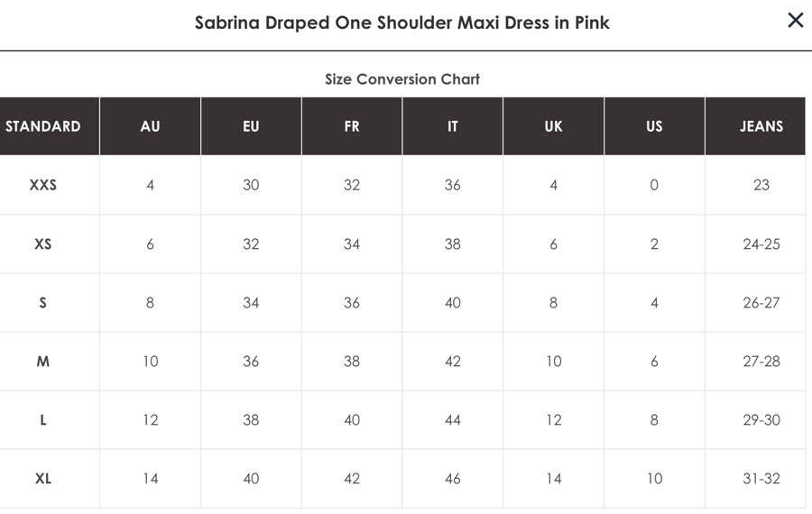Select the AU column header

150,126
